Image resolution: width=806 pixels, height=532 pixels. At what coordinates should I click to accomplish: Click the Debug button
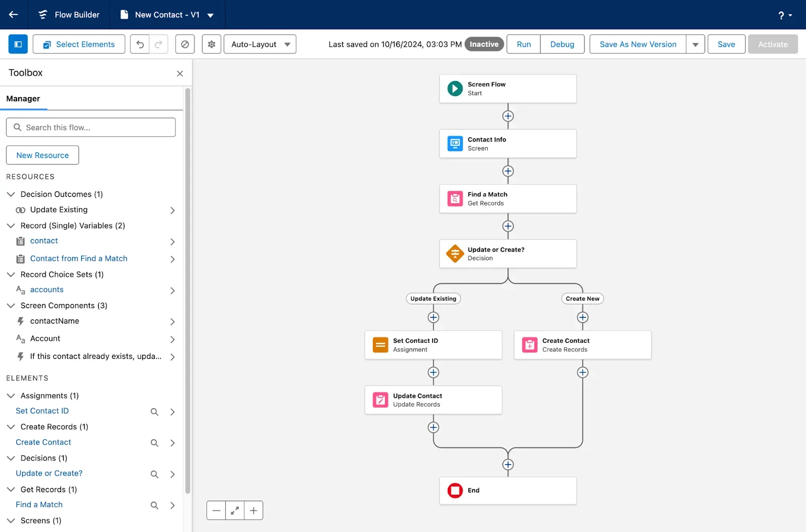pos(562,44)
